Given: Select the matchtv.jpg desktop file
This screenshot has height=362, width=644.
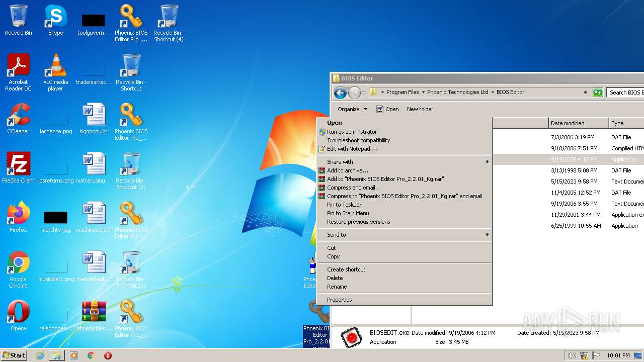Looking at the screenshot, I should click(x=56, y=220).
